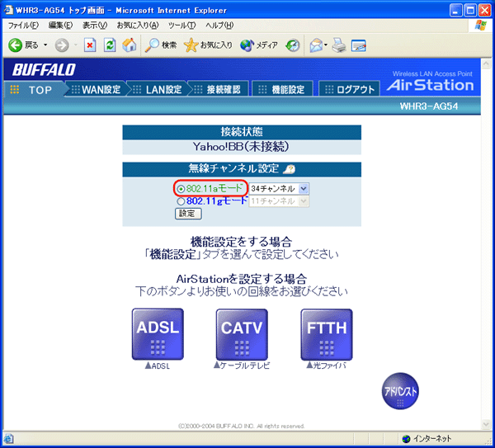
Task: Choose the CATV cable TV icon
Action: point(242,334)
